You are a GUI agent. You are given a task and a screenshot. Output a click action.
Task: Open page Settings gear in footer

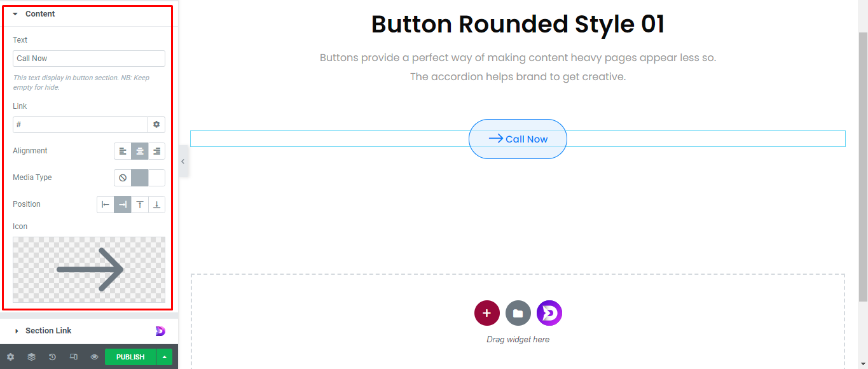pos(10,357)
